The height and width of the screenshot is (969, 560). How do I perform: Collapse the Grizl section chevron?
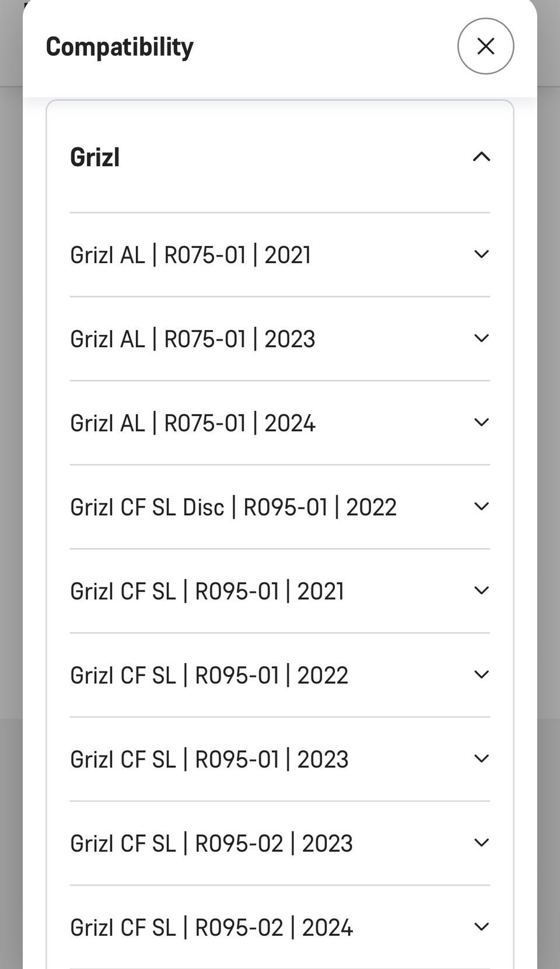tap(481, 156)
